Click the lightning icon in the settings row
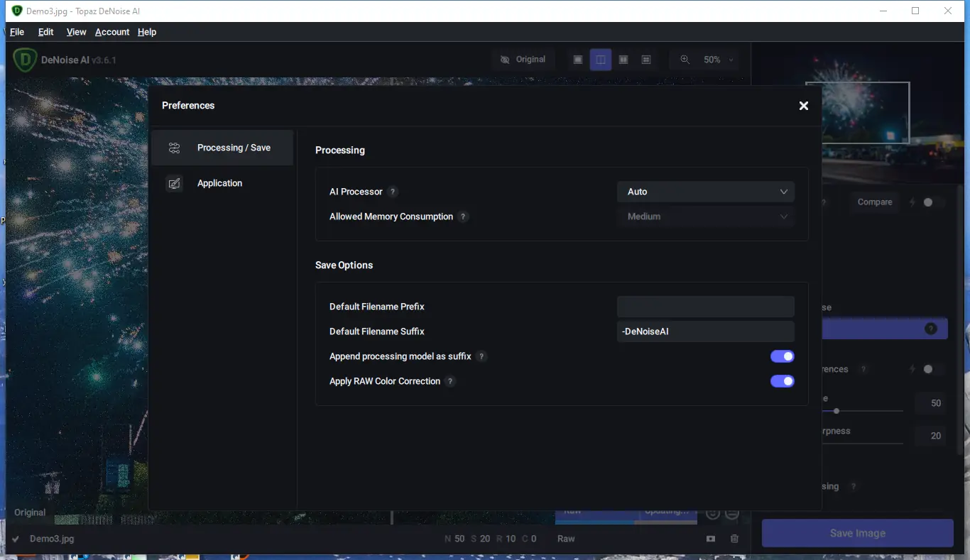970x560 pixels. coord(912,369)
